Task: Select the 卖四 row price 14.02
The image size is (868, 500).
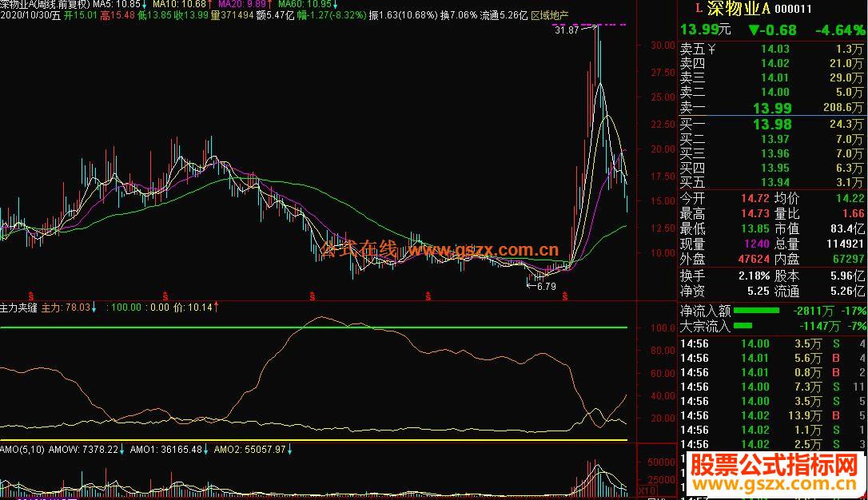Action: [x=775, y=64]
